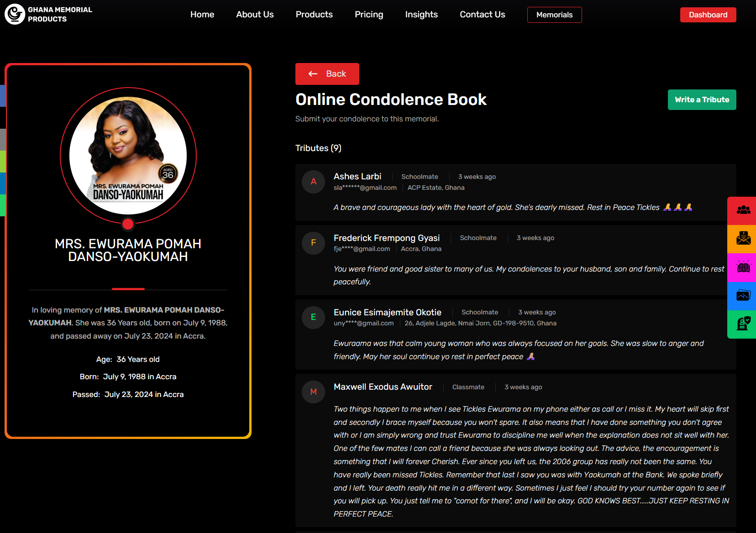Click 'Passed: July 23, 2024 in Accra' line
Screen dimensions: 756x533
(x=128, y=394)
